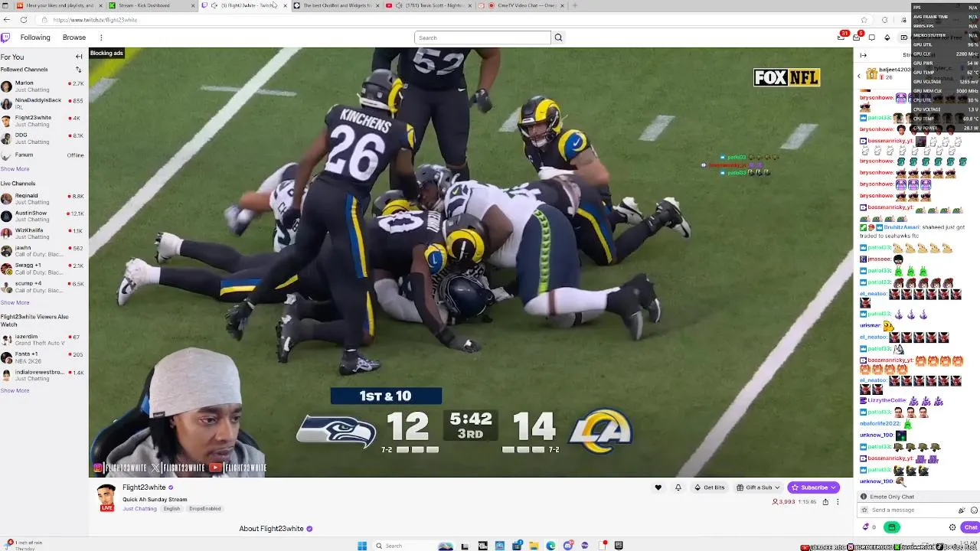980x551 pixels.
Task: Show more live channels
Action: pos(15,302)
